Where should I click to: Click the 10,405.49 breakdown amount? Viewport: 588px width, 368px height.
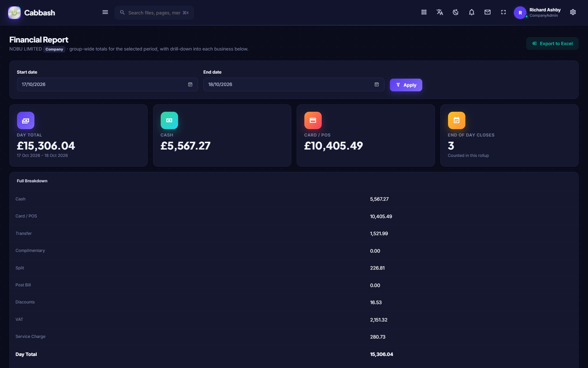click(381, 216)
